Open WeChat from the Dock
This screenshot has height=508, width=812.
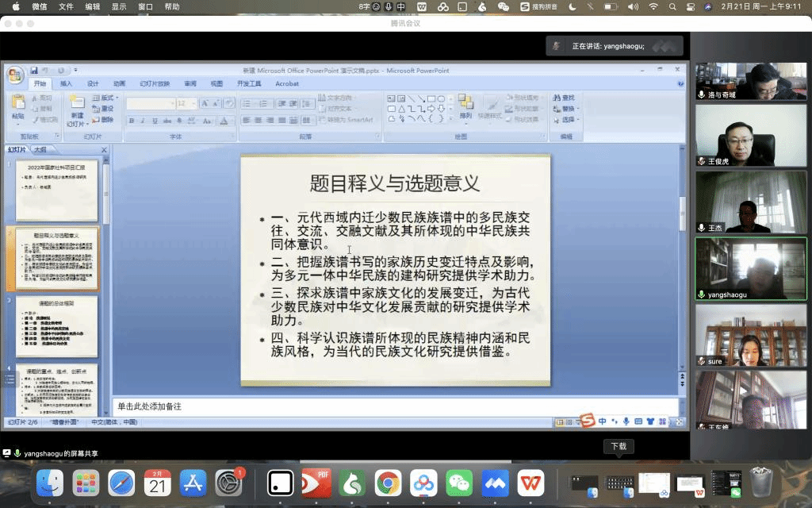(x=458, y=482)
